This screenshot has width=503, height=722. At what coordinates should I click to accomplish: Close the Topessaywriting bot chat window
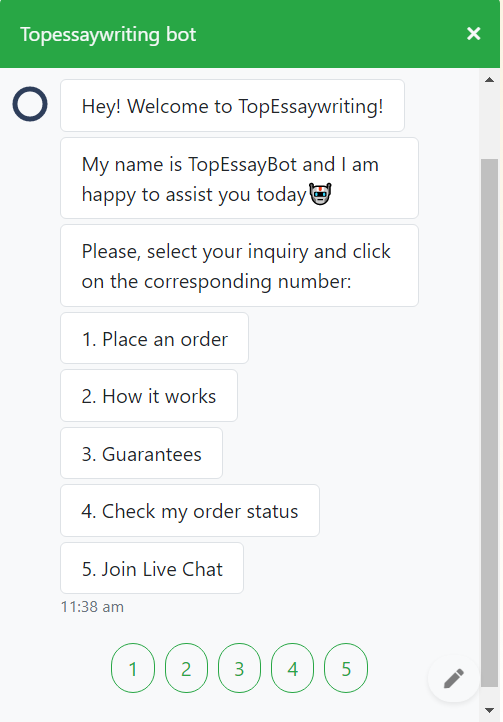(474, 34)
